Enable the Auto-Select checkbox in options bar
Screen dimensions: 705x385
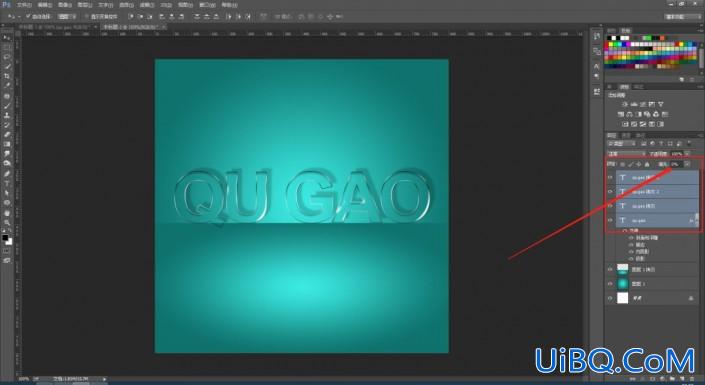[28, 16]
